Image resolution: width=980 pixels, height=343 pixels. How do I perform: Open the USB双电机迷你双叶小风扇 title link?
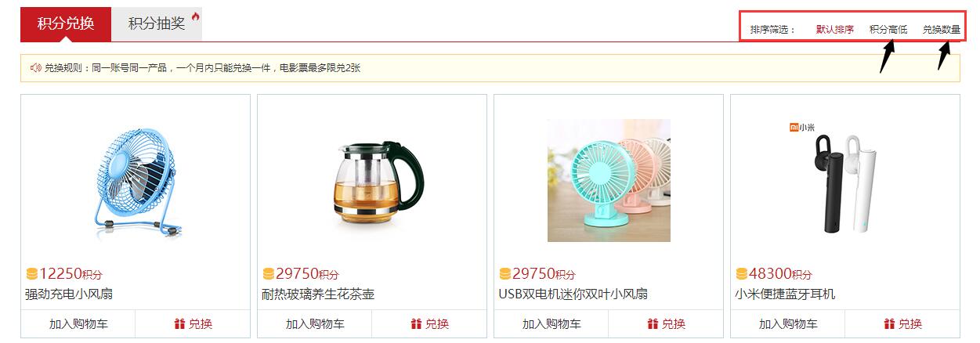(573, 294)
